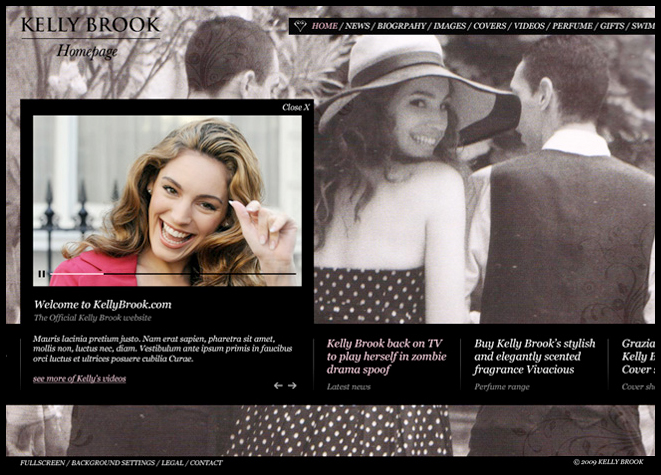
Task: Click the diamond logo icon in navigation
Action: (x=300, y=26)
